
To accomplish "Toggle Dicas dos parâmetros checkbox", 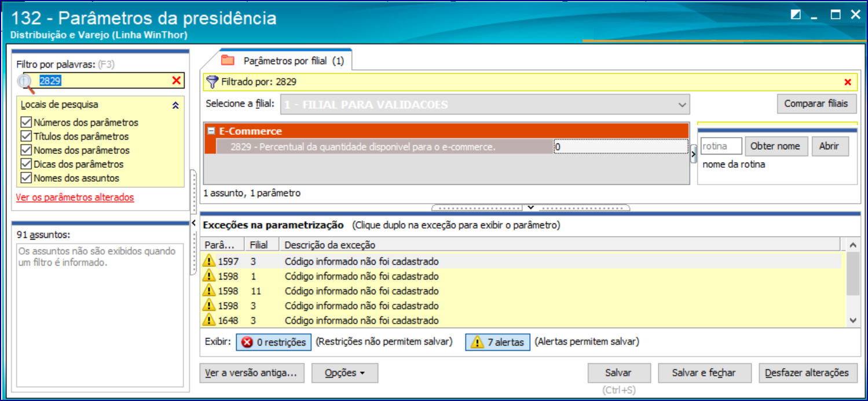I will pyautogui.click(x=25, y=164).
